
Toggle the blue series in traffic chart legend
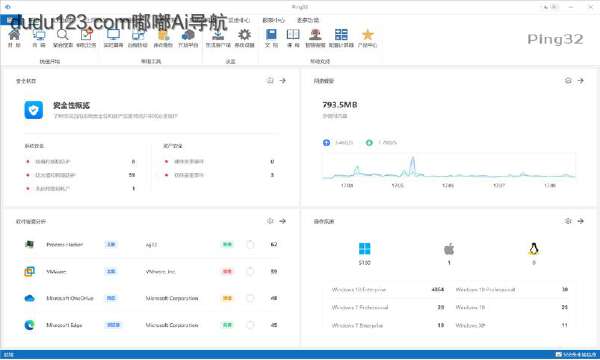326,143
